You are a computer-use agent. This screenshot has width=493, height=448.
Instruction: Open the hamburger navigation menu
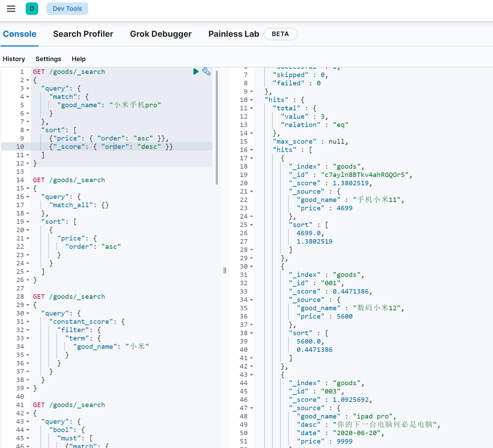[x=11, y=9]
